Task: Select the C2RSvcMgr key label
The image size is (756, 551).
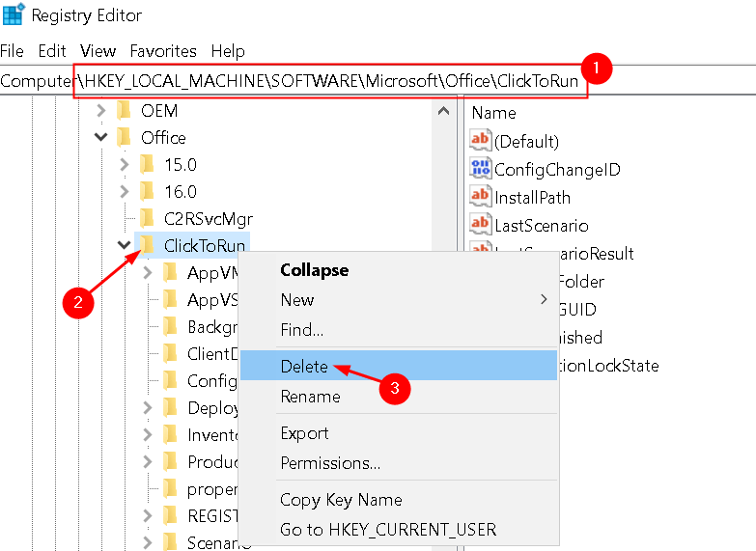Action: [209, 219]
